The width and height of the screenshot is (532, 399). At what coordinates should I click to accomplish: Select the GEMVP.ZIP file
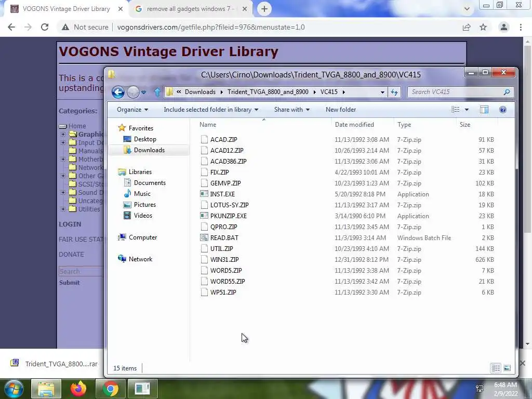coord(225,183)
